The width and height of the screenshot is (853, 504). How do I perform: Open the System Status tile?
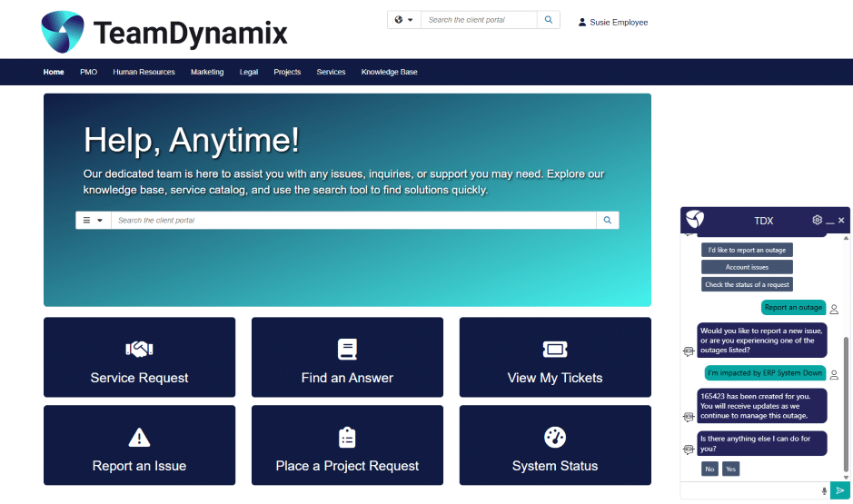[x=555, y=445]
